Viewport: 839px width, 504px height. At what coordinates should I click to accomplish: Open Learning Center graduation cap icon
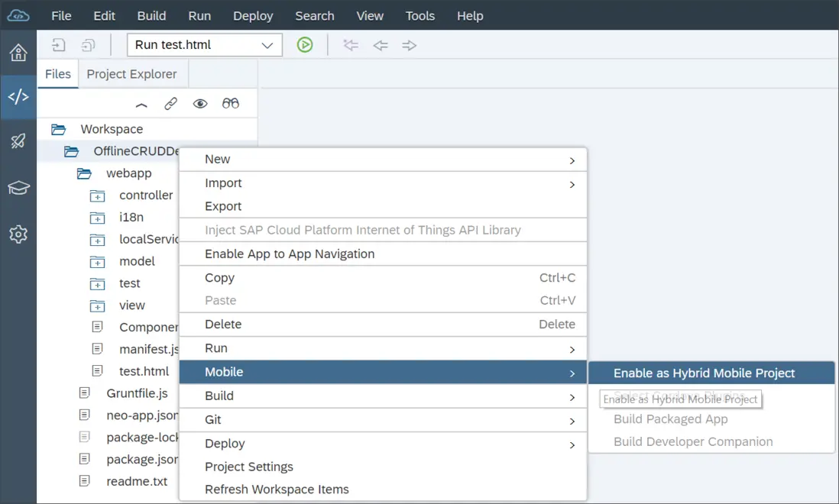click(x=18, y=188)
